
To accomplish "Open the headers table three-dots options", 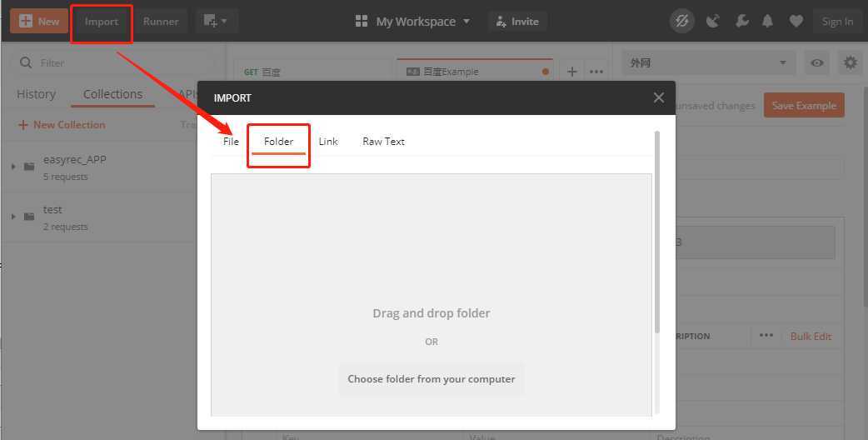I will 766,336.
